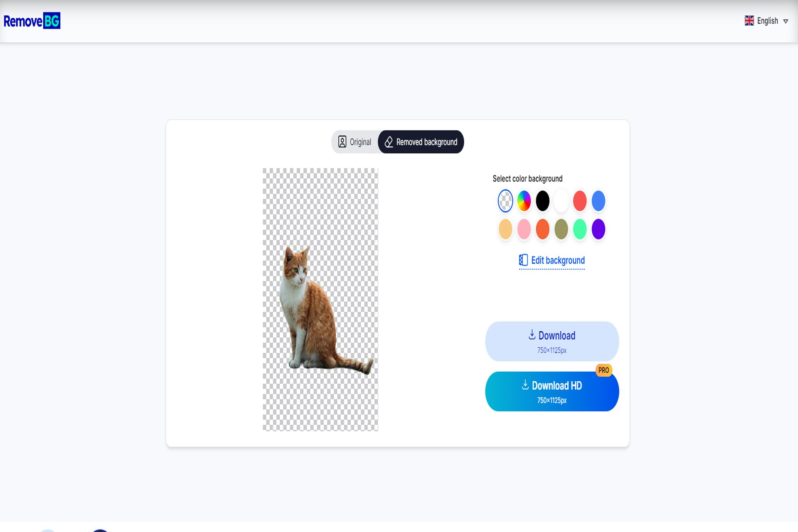Switch to the Original tab
798x532 pixels.
(355, 142)
